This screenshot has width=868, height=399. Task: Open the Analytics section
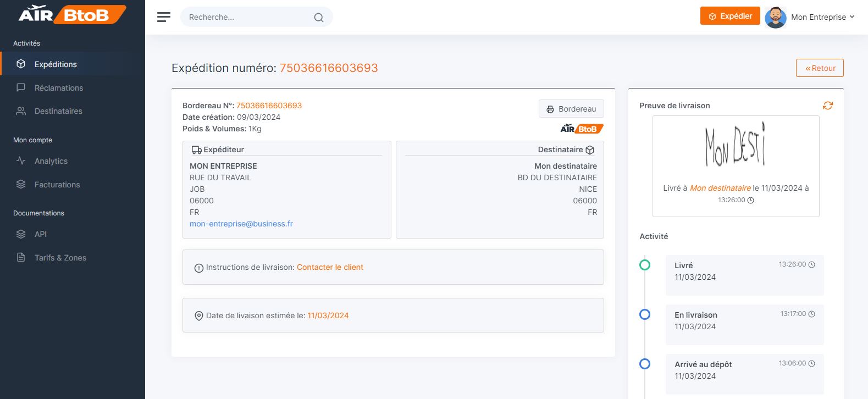51,161
